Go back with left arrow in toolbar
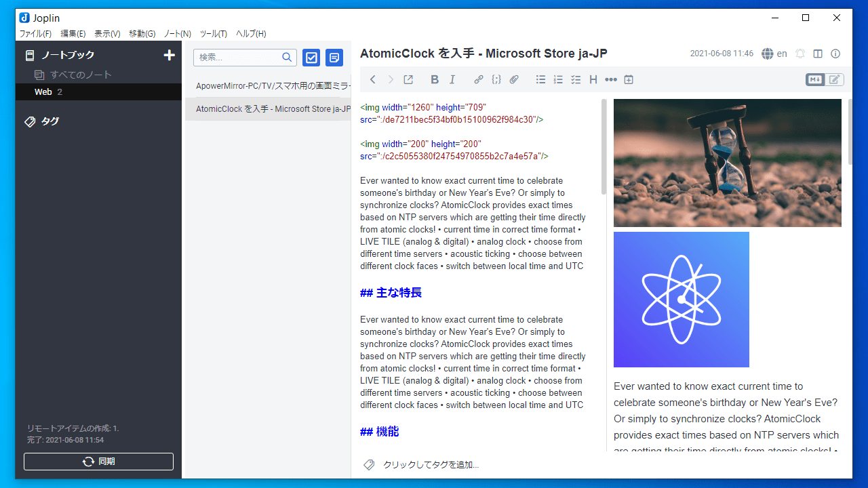868x488 pixels. [373, 80]
